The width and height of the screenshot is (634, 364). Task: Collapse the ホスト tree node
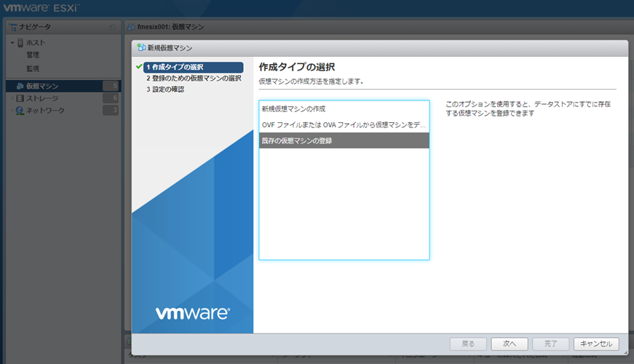(12, 43)
